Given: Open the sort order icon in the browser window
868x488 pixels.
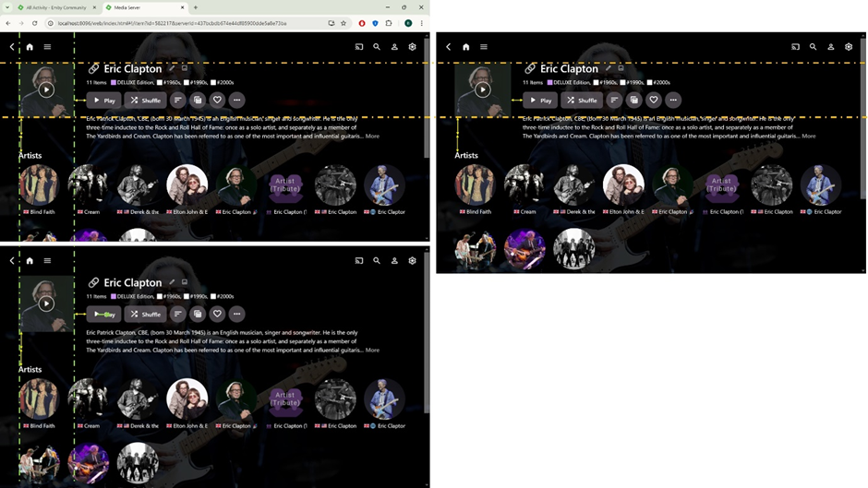Looking at the screenshot, I should click(177, 101).
